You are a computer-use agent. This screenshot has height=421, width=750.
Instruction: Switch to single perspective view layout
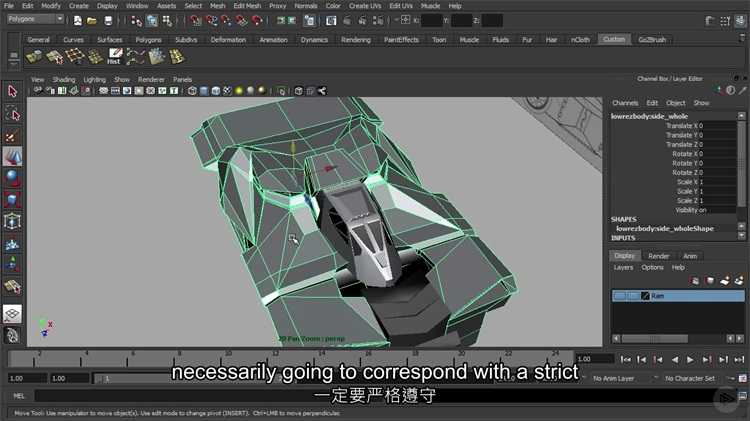(12, 314)
